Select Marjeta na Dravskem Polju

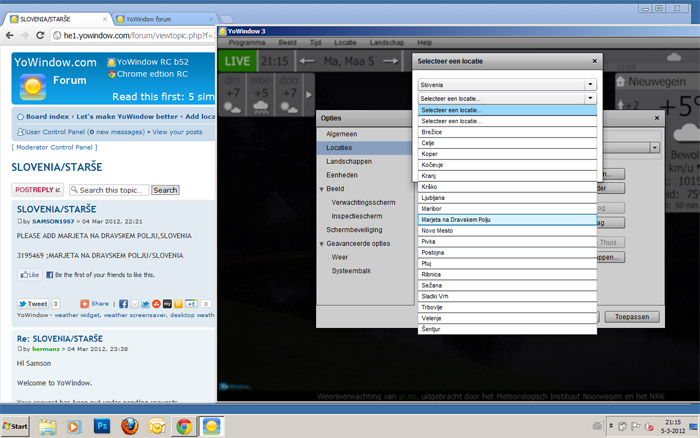pos(507,220)
